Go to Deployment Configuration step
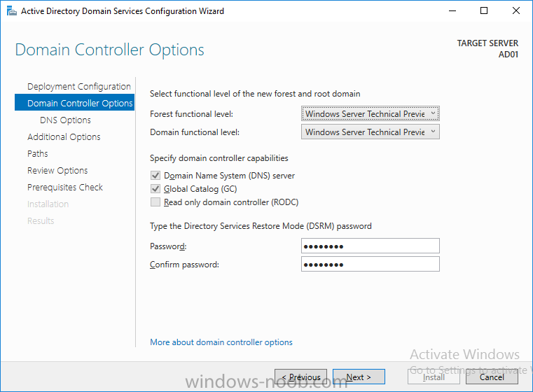This screenshot has width=533, height=392. coord(79,87)
